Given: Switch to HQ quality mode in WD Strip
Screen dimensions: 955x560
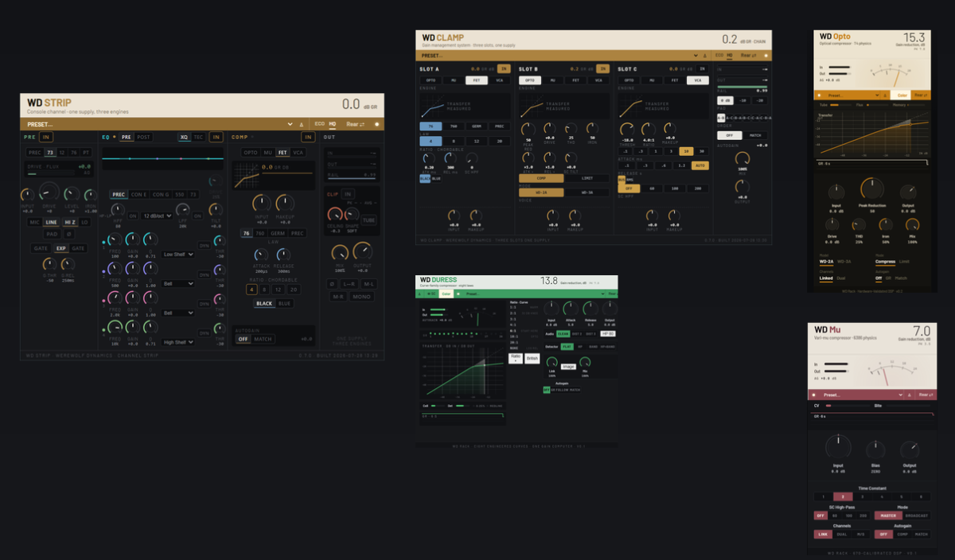Looking at the screenshot, I should tap(333, 124).
